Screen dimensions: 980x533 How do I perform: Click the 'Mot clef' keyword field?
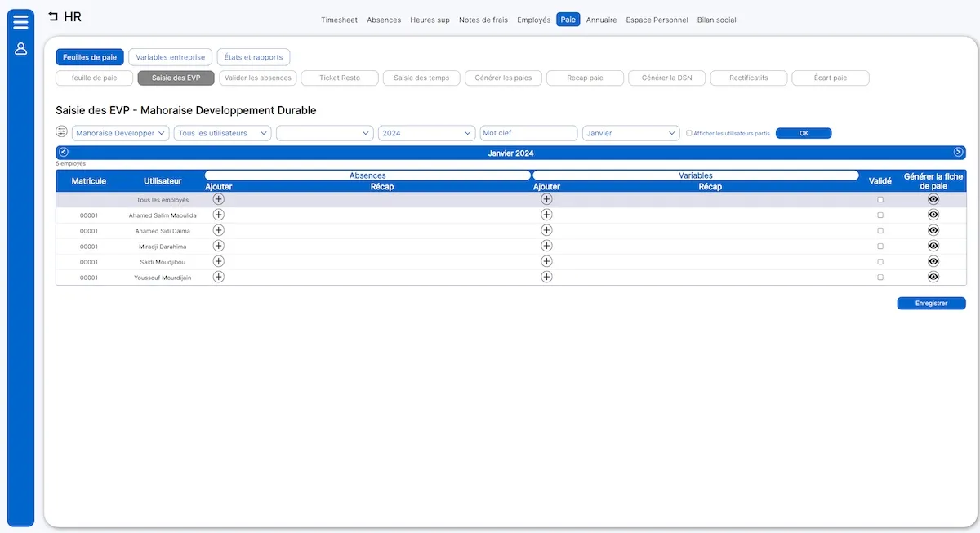tap(528, 133)
